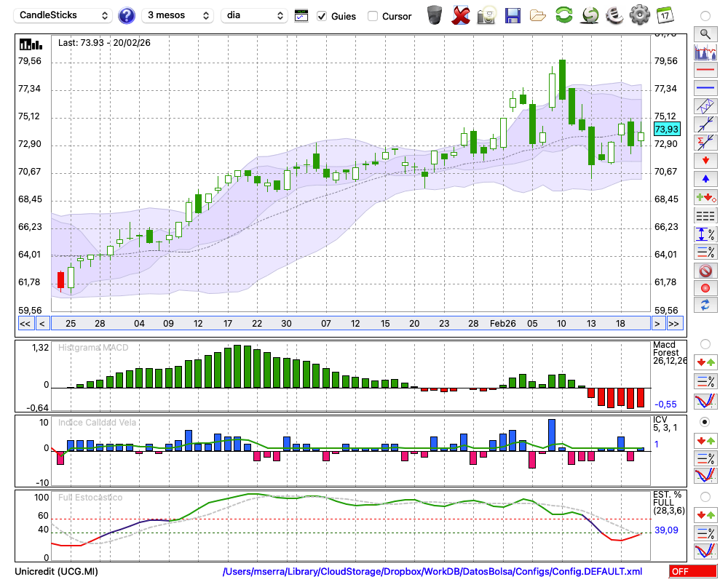Open the settings gear icon
The image size is (728, 582).
click(x=639, y=15)
